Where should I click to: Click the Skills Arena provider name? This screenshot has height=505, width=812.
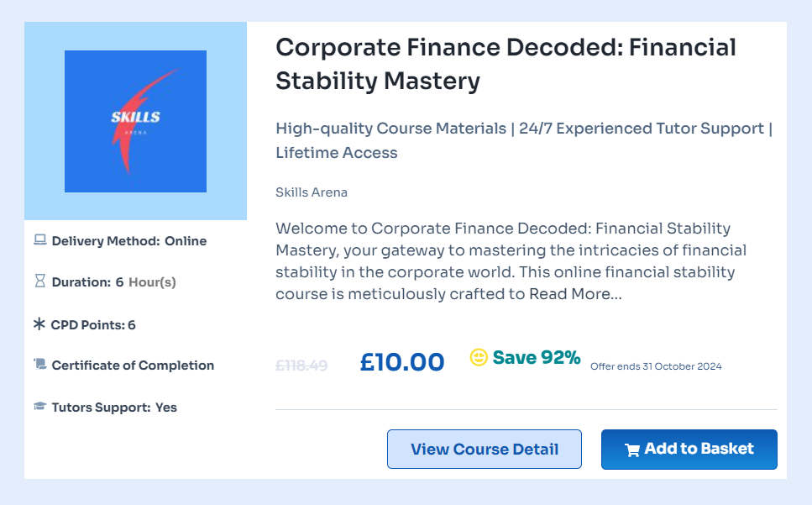(312, 192)
